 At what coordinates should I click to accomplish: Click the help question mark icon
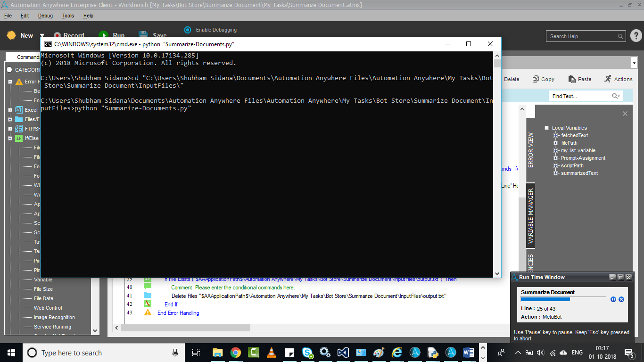click(x=636, y=36)
